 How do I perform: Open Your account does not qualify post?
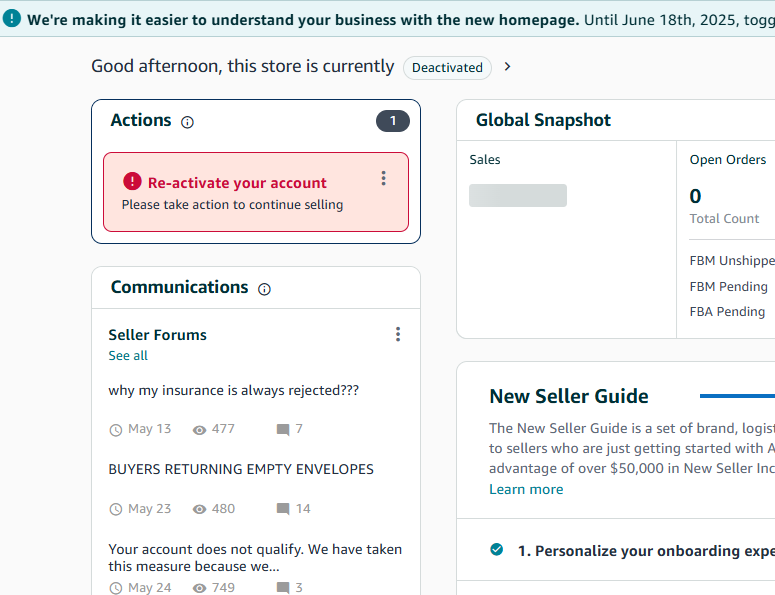click(256, 557)
